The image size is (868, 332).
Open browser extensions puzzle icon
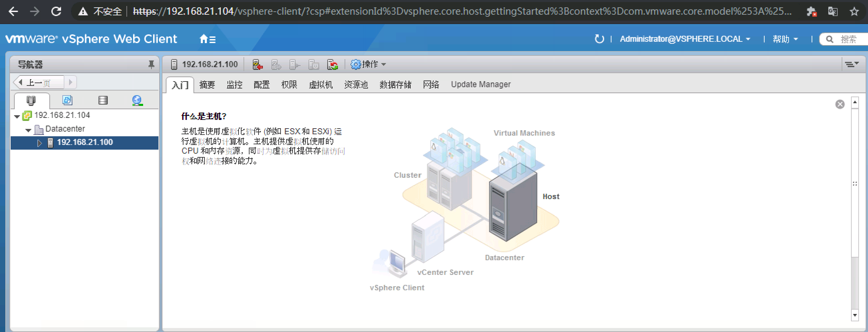pos(811,11)
